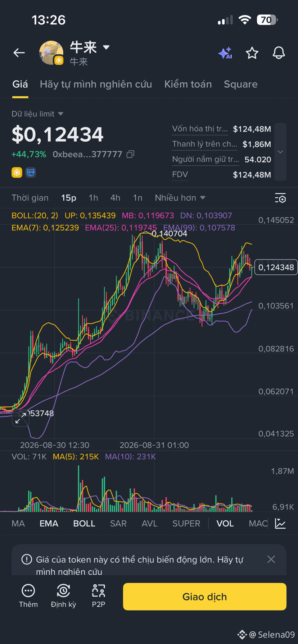This screenshot has width=298, height=644.
Task: Expand Nhiều hơn timeframe dropdown
Action: click(180, 198)
